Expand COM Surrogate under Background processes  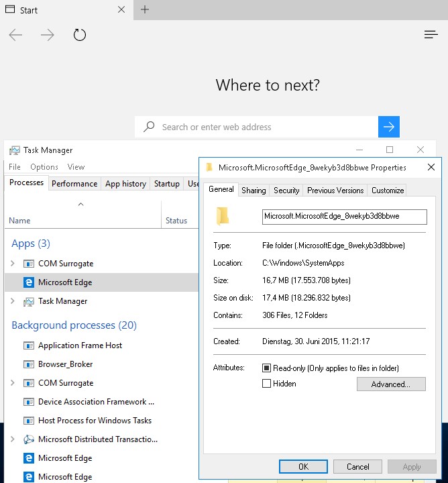point(12,383)
